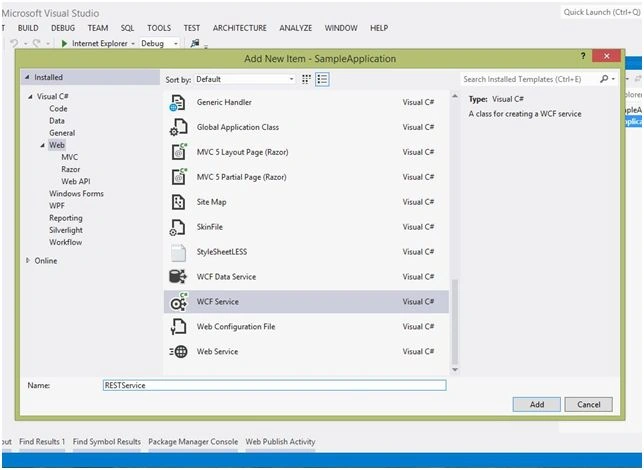
Task: Collapse the Web tree node
Action: point(42,145)
